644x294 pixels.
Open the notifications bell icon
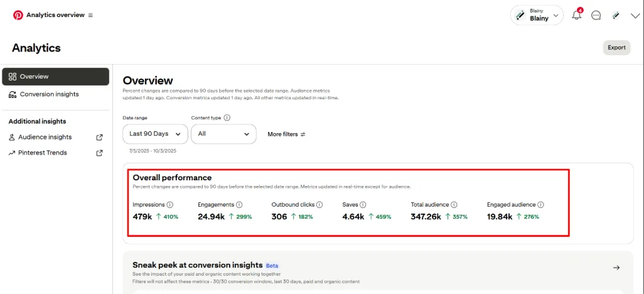coord(577,15)
